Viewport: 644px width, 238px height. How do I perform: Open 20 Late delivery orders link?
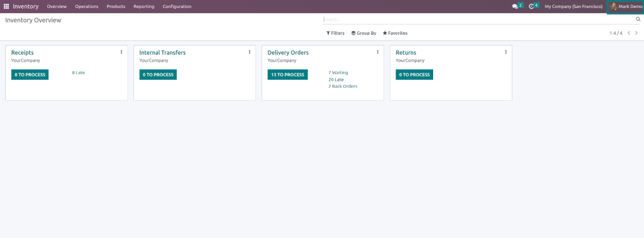[336, 80]
